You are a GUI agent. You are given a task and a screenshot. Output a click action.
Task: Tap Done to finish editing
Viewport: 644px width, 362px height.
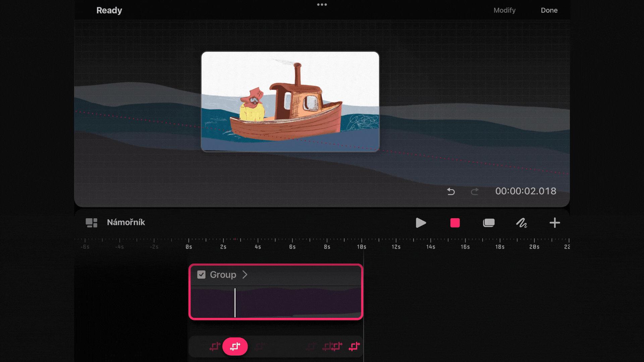(x=549, y=10)
